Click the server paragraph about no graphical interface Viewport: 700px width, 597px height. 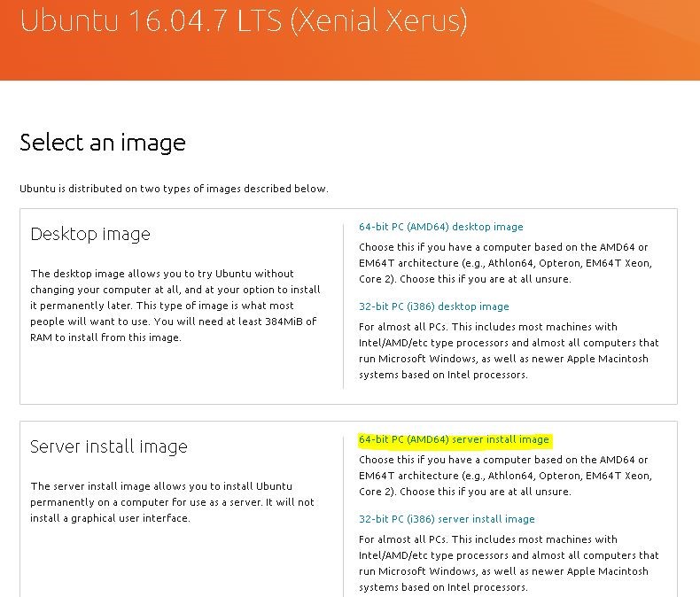point(173,502)
